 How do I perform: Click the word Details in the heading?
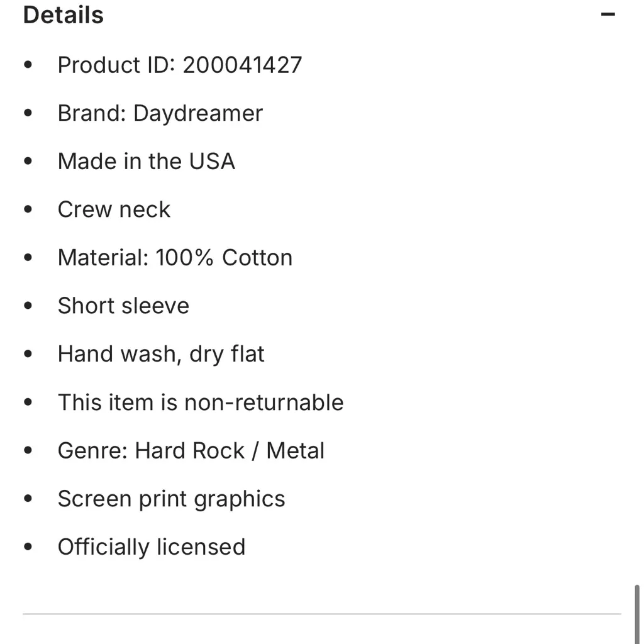tap(63, 14)
